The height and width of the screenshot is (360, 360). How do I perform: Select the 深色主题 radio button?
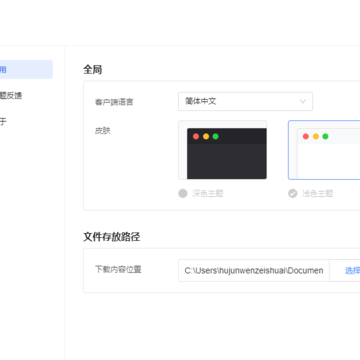point(183,193)
